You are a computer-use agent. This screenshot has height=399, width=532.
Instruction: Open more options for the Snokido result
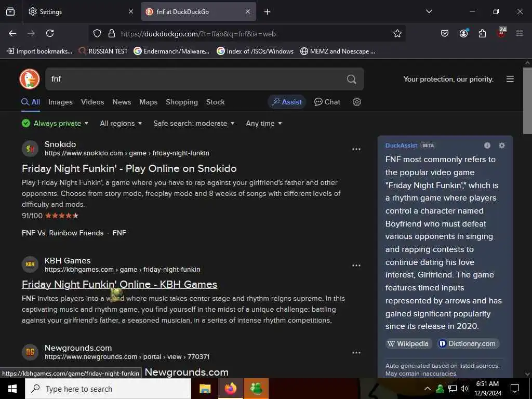point(356,149)
